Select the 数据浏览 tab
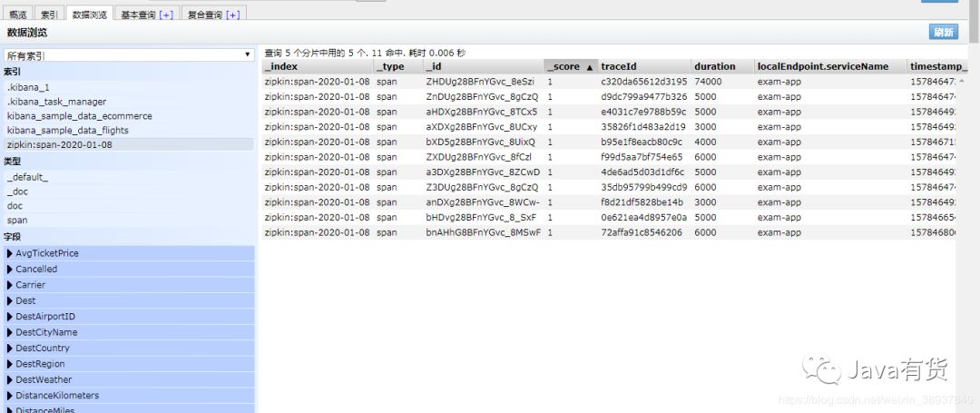The width and height of the screenshot is (980, 413). click(89, 14)
